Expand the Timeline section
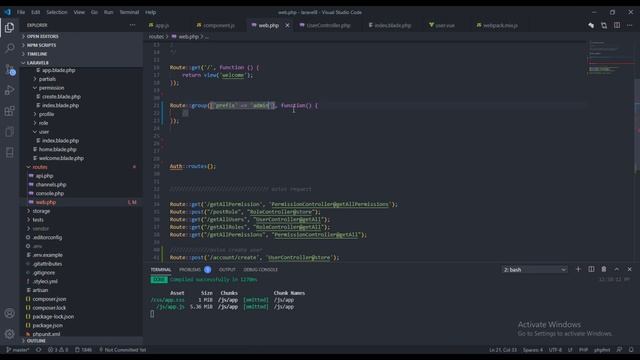 tap(37, 54)
